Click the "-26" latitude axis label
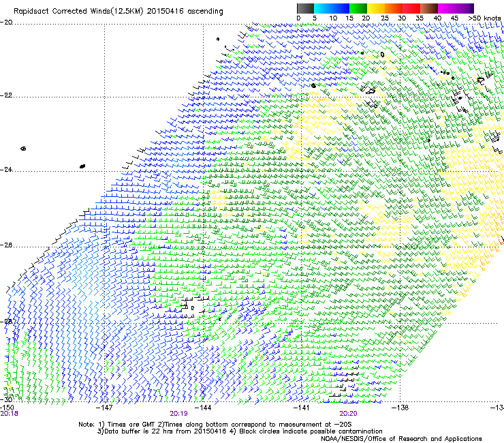 pos(6,245)
